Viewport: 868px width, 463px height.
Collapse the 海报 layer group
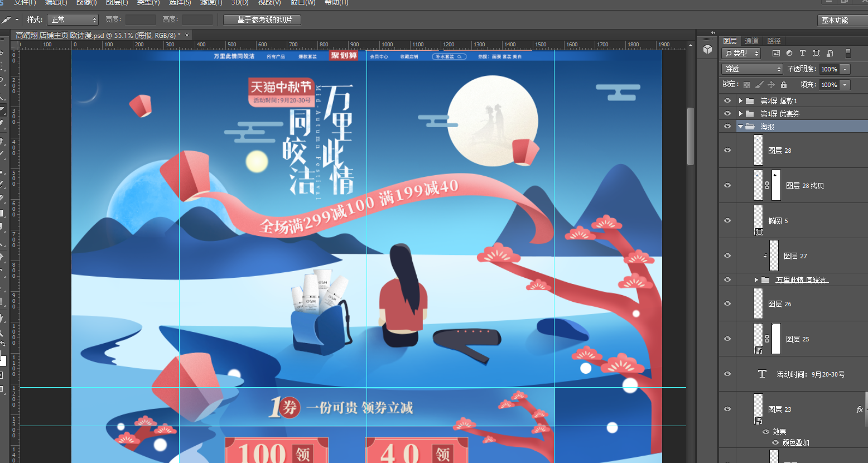coord(741,127)
